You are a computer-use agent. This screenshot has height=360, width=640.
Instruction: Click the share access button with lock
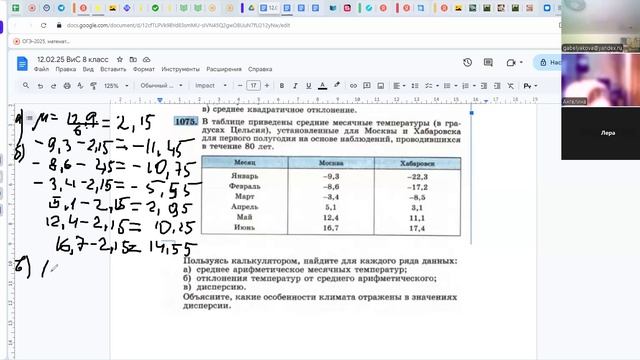548,62
